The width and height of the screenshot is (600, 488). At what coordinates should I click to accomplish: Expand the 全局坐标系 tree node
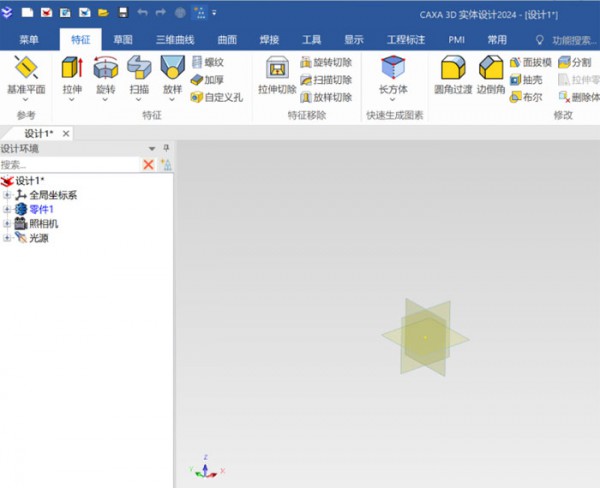[7, 195]
